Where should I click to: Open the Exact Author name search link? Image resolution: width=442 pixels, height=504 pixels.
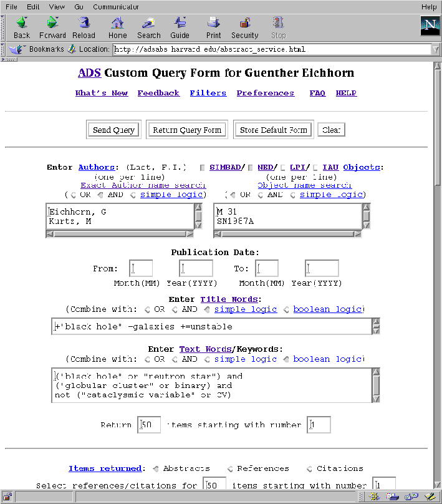coord(143,185)
